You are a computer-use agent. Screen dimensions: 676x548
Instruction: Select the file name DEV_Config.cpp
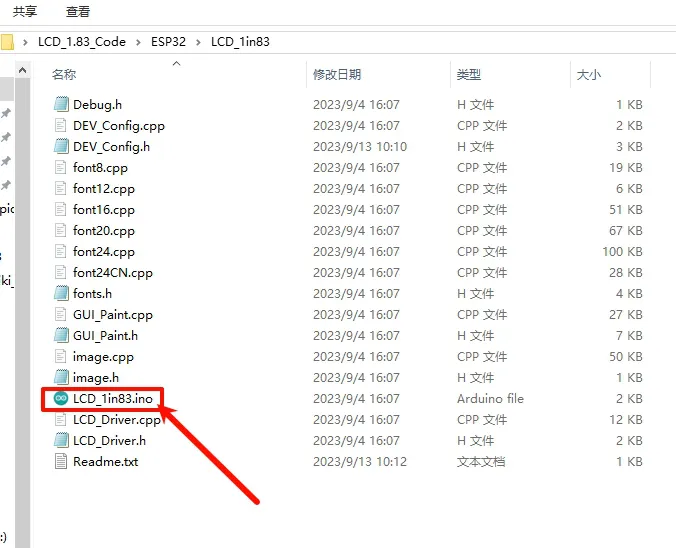119,126
